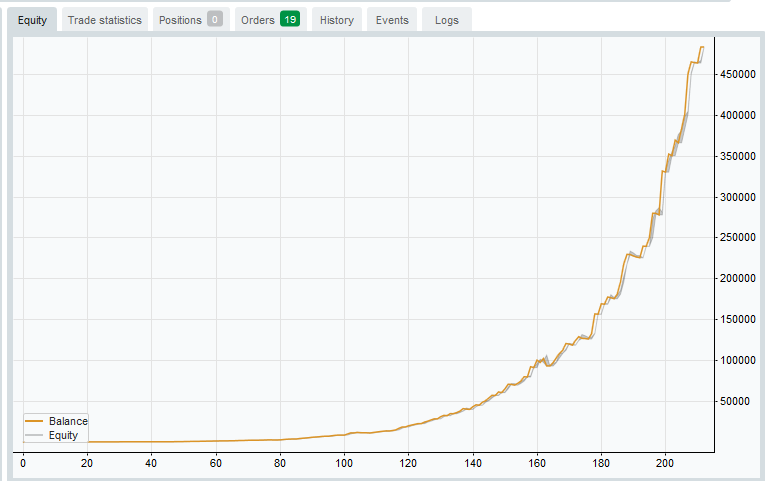Image resolution: width=765 pixels, height=481 pixels.
Task: Click the 50000 label on the vertical axis
Action: (x=745, y=402)
